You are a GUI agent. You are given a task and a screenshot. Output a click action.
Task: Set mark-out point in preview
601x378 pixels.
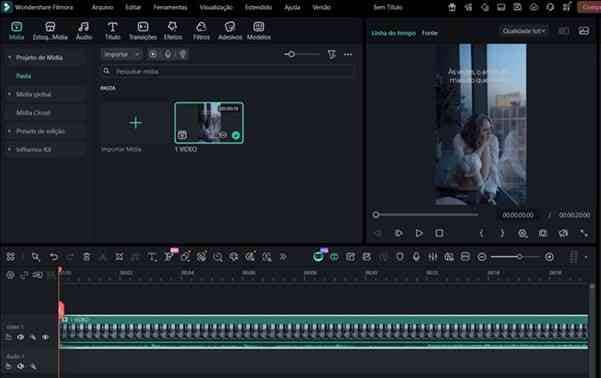coord(502,233)
